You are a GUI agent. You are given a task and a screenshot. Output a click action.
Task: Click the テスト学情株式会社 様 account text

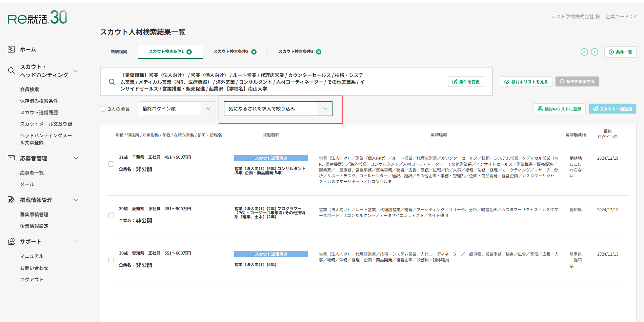576,17
